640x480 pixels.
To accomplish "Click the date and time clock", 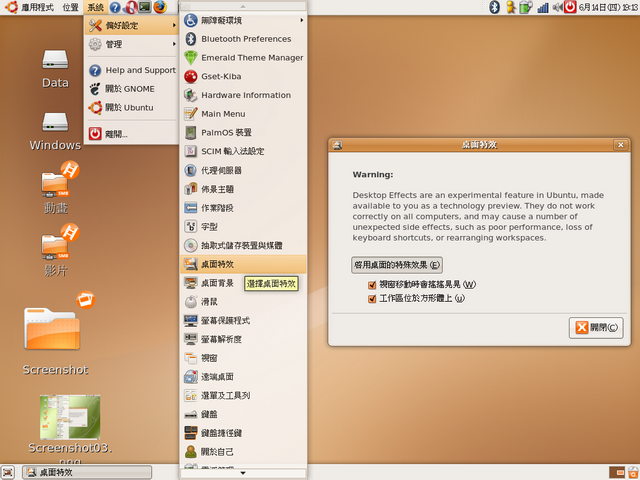I will (609, 7).
